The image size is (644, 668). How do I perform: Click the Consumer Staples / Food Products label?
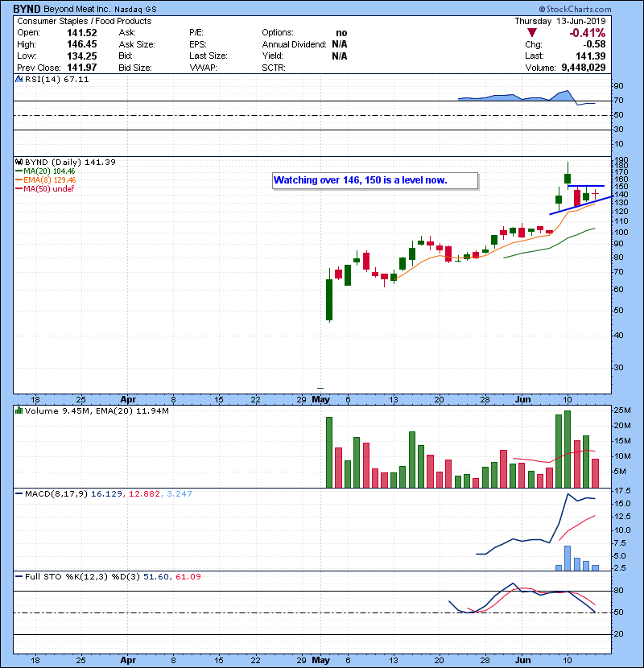[x=84, y=21]
